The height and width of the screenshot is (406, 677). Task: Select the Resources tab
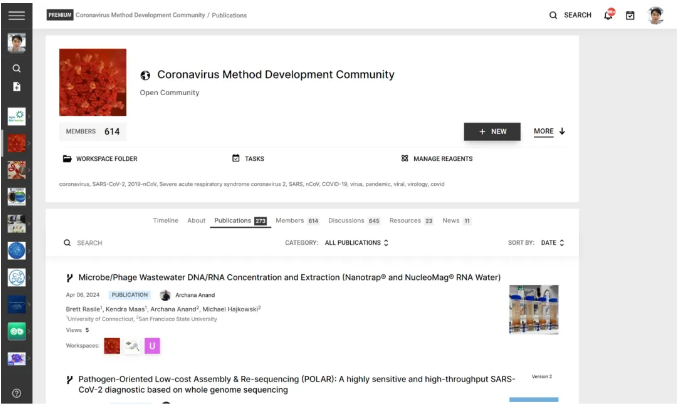[x=411, y=220]
